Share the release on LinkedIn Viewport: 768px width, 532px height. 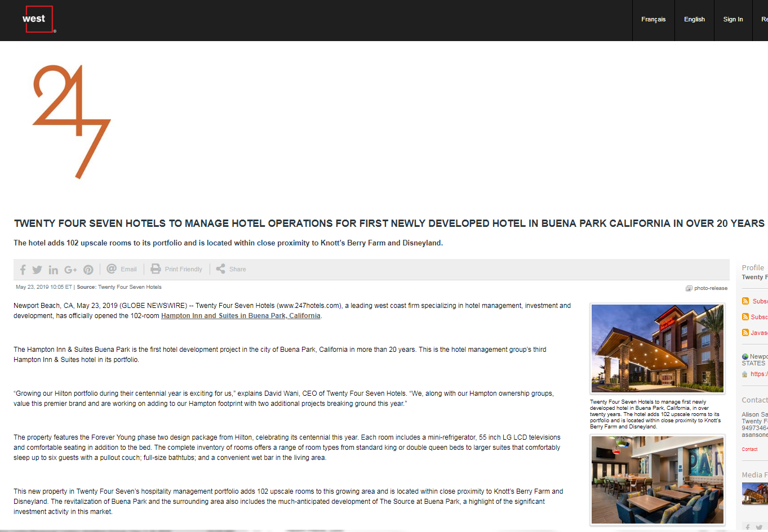[54, 270]
